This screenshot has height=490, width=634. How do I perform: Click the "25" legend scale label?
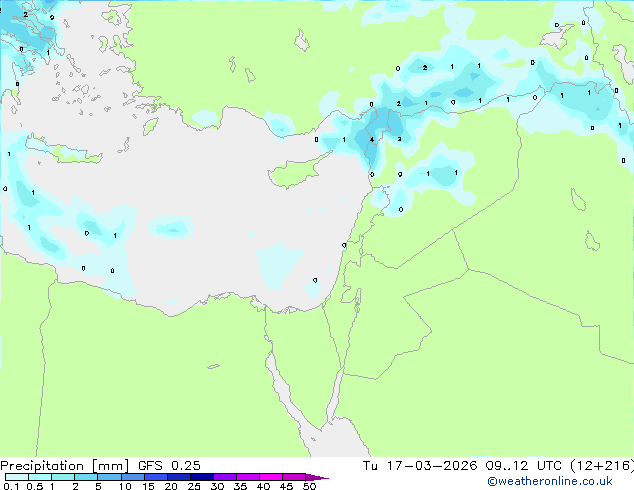[194, 486]
